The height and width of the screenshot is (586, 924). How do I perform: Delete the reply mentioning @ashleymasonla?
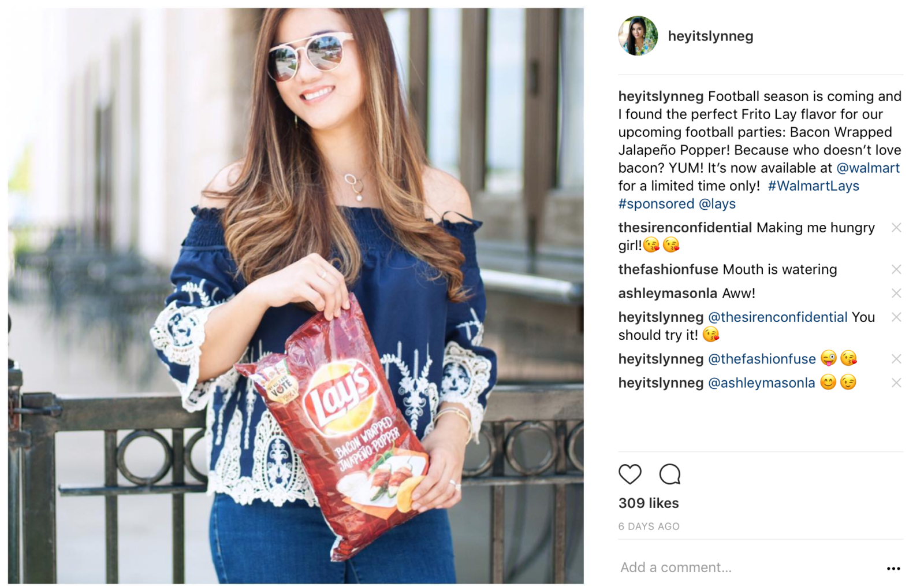(896, 383)
